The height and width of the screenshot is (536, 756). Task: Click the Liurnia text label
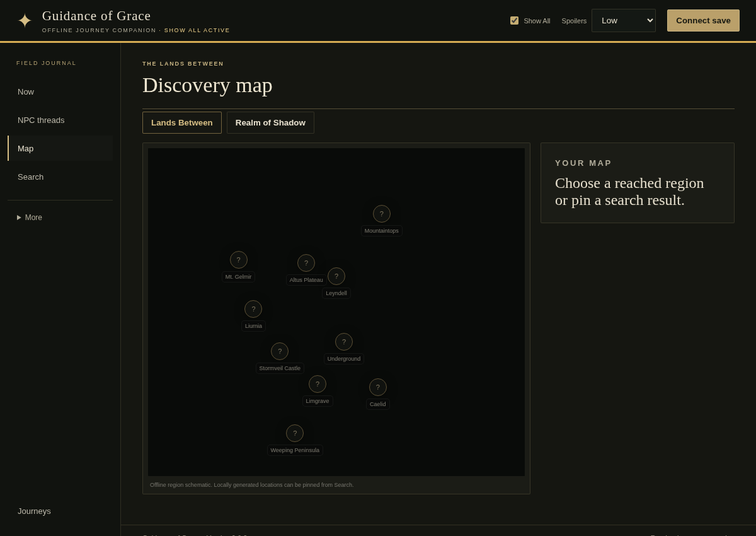pos(253,326)
